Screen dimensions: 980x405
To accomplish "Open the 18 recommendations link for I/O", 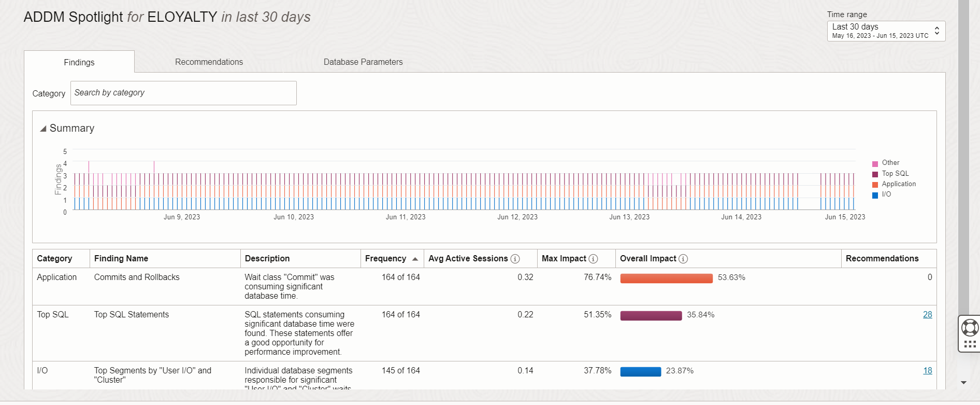I will click(927, 371).
